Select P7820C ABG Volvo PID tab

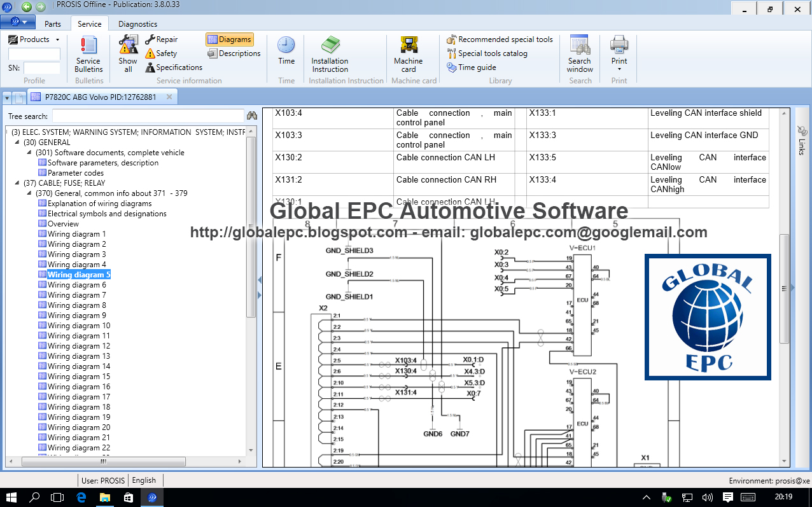click(x=101, y=97)
